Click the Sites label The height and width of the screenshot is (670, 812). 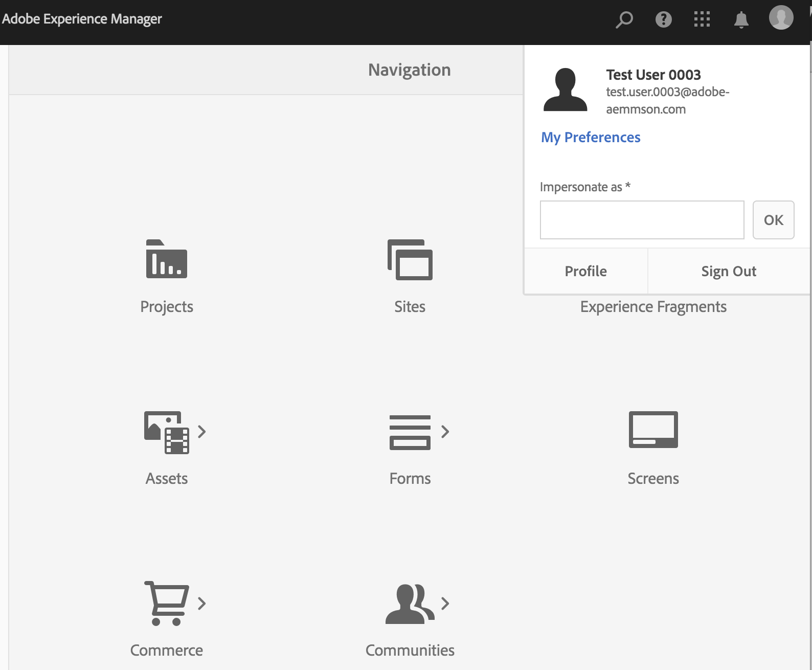tap(410, 306)
